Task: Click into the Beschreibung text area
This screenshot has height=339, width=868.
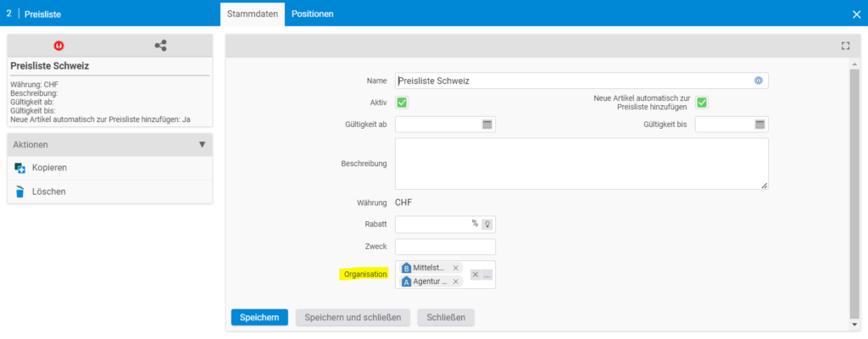Action: tap(581, 164)
